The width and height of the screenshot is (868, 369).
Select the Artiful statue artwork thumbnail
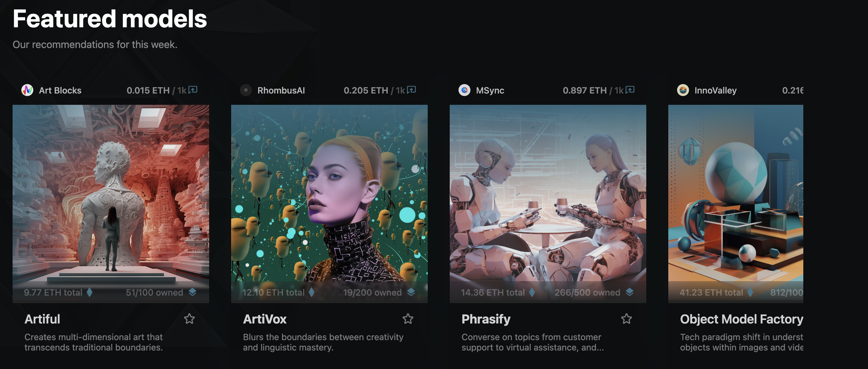point(111,204)
